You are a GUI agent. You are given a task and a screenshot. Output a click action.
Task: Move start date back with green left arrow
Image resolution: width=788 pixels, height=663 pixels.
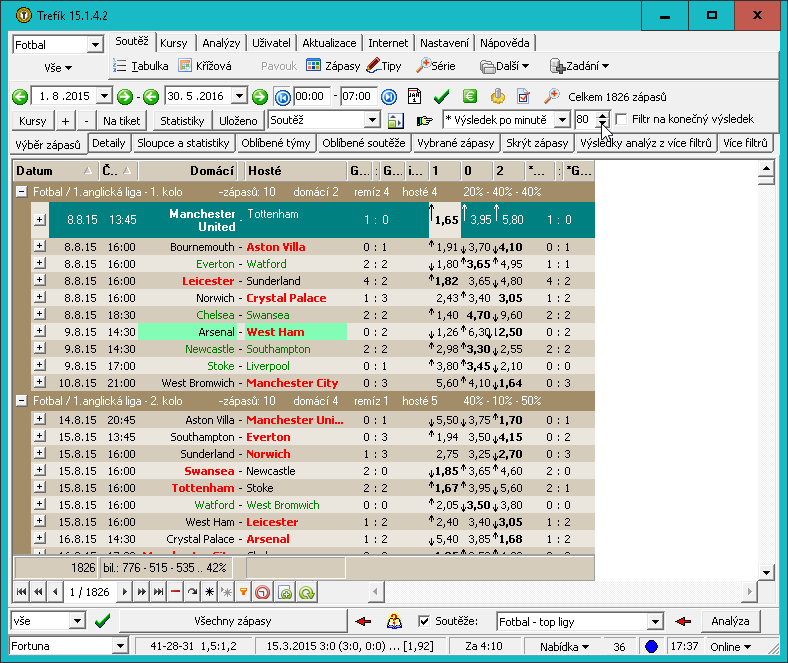20,97
